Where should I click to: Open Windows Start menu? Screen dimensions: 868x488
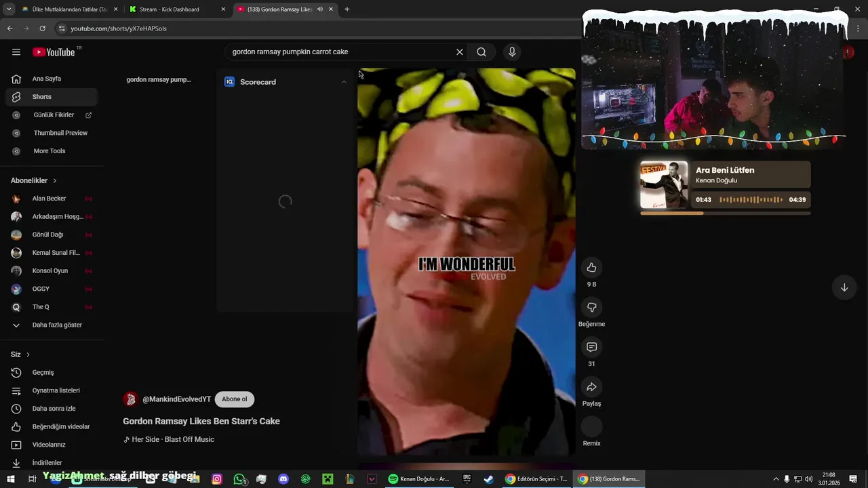[10, 479]
